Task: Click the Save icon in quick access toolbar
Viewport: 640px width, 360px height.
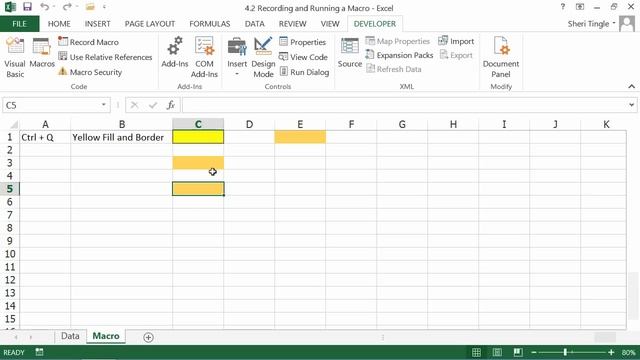Action: (27, 7)
